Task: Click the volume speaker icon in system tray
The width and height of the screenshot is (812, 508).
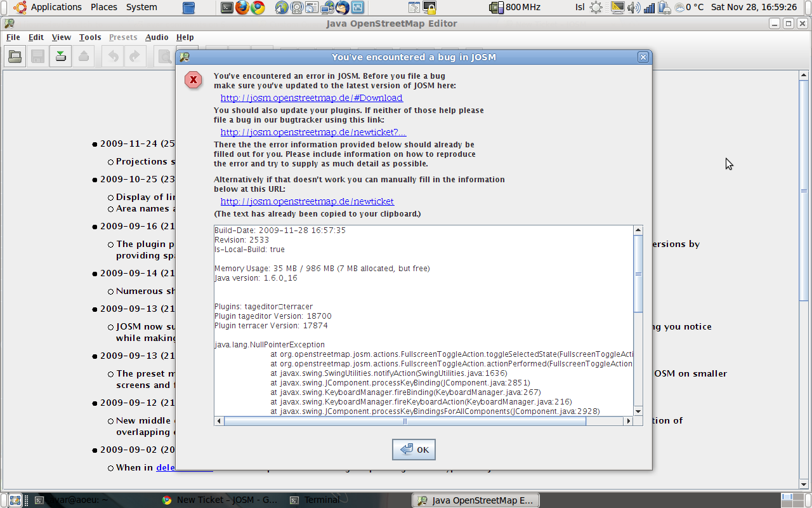Action: [633, 8]
